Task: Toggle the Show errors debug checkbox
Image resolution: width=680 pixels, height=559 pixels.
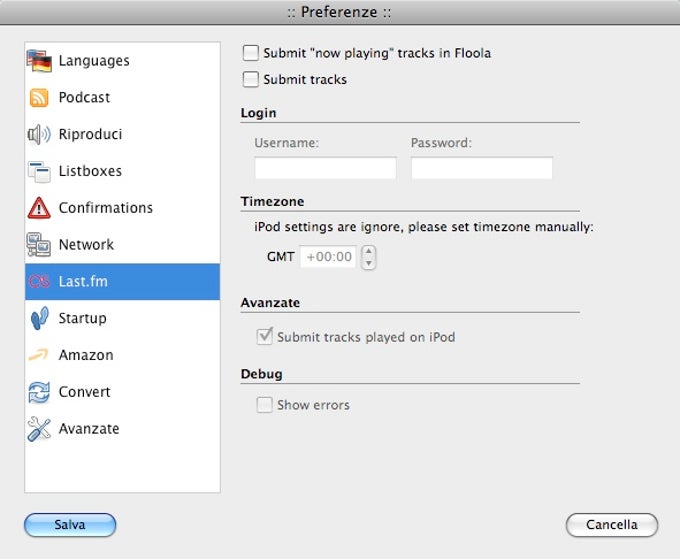Action: (264, 405)
